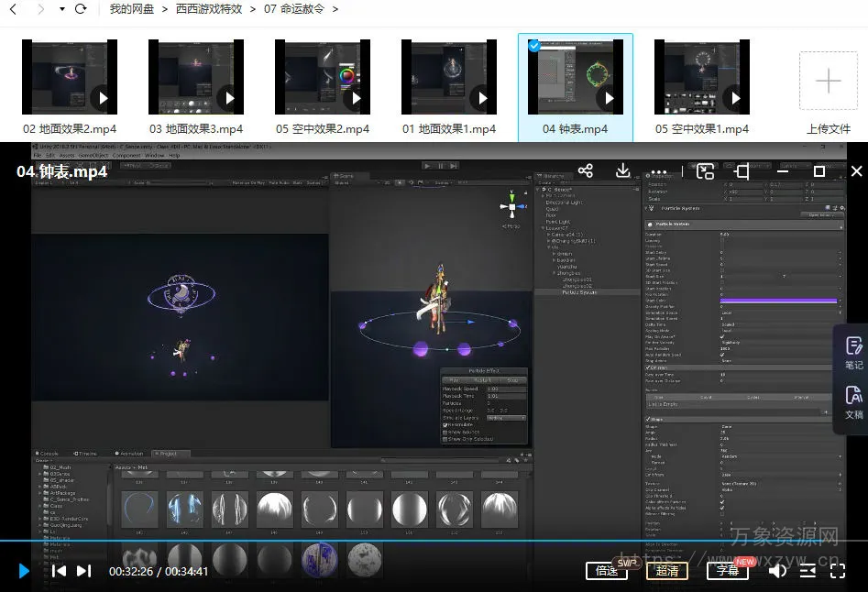868x592 pixels.
Task: Expand navigation history dropdown arrow
Action: [x=61, y=9]
